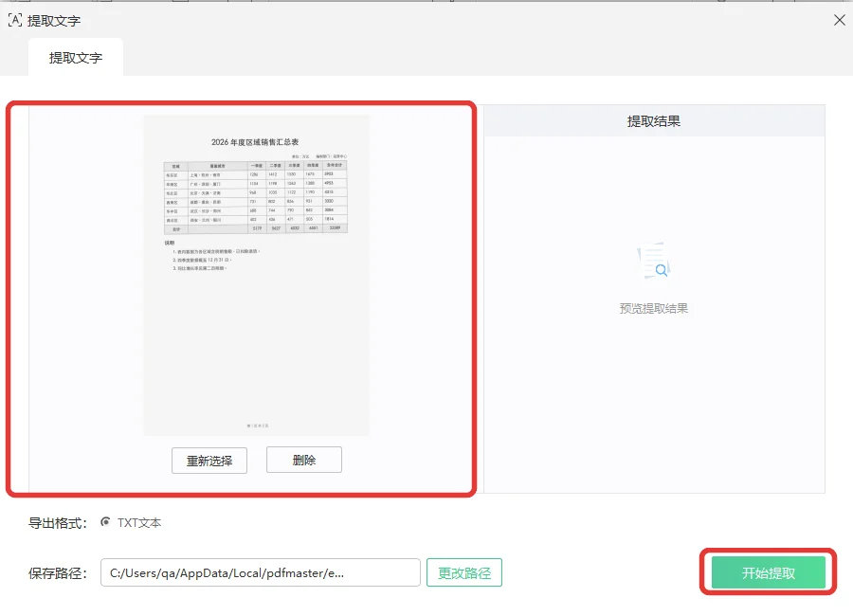Click the save path input field
Viewport: 853px width, 616px height.
pos(260,572)
